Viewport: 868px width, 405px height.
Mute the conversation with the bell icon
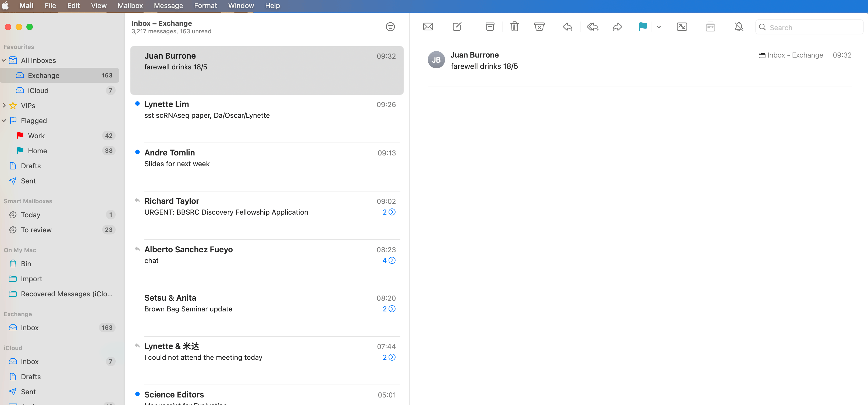(x=739, y=27)
